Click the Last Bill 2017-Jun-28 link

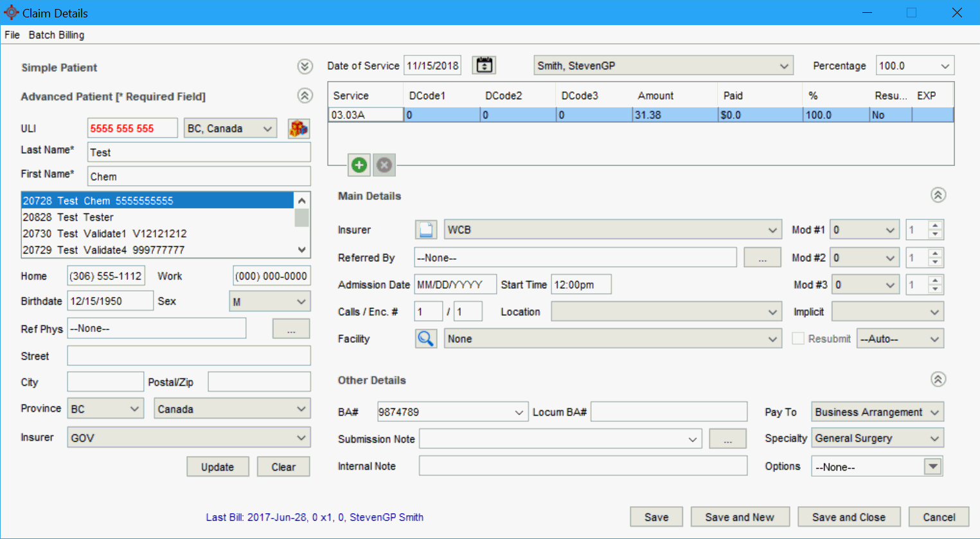point(314,517)
